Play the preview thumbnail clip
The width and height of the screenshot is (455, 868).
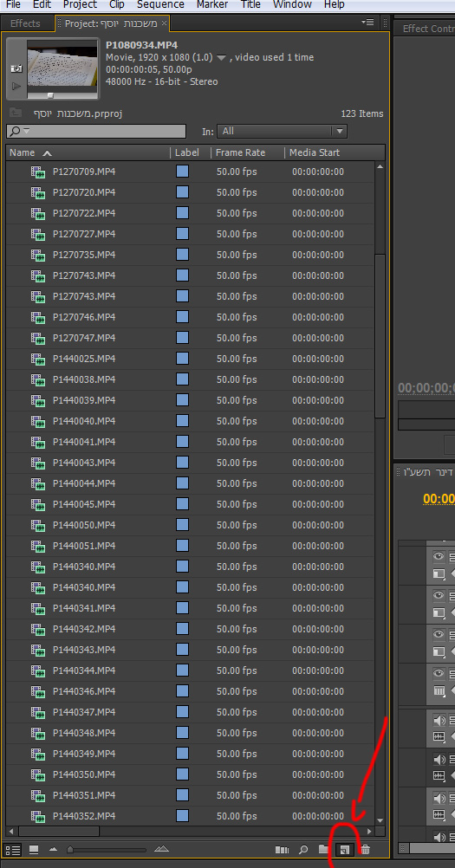[16, 86]
